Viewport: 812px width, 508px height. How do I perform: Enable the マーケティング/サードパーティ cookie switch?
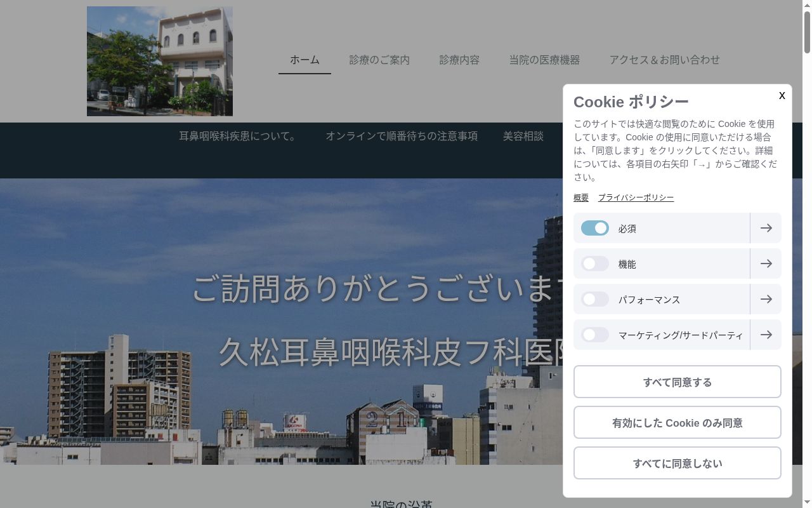594,335
